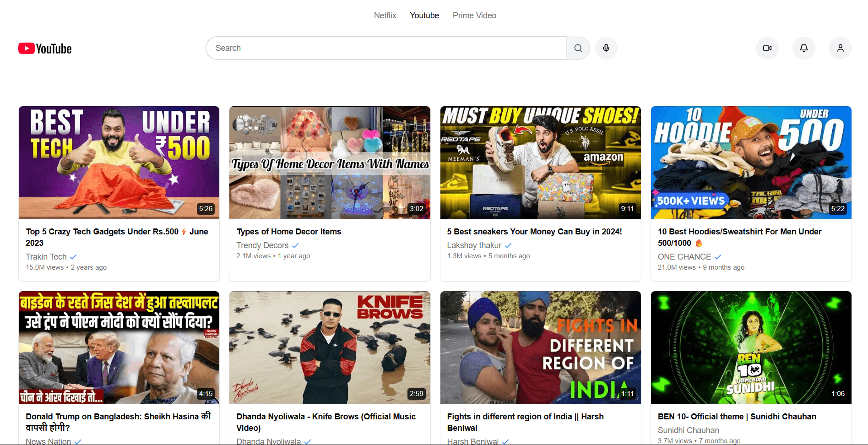Open title BEN 10- Official theme
868x445 pixels.
(x=737, y=417)
